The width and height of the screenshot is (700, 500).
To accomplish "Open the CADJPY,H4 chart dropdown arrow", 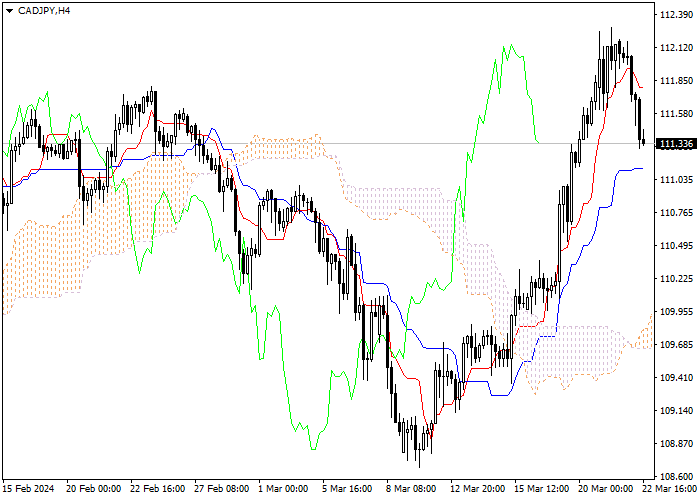I will [9, 11].
